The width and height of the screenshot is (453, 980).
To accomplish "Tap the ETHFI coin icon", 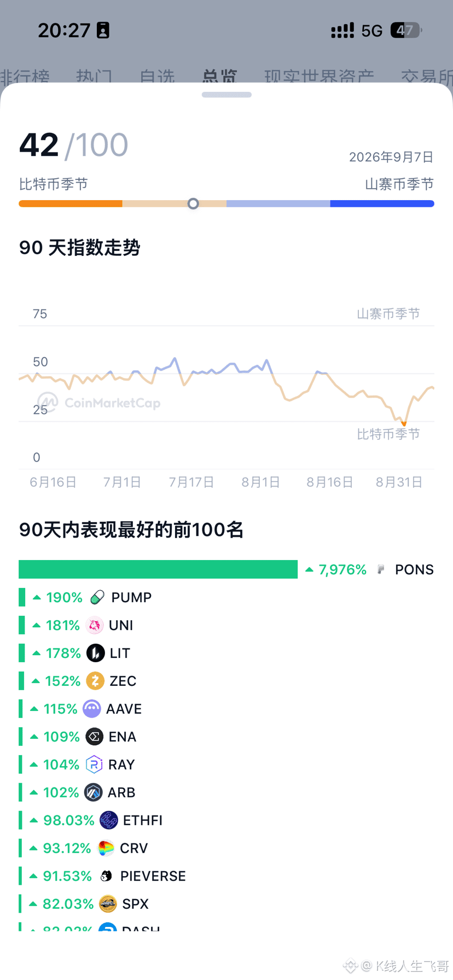I will pos(109,820).
